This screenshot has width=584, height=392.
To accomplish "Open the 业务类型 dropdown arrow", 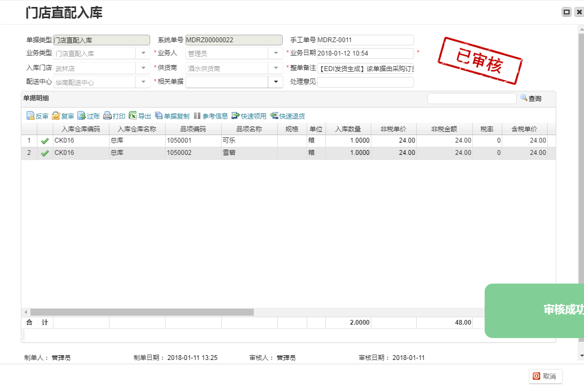I will (x=143, y=53).
